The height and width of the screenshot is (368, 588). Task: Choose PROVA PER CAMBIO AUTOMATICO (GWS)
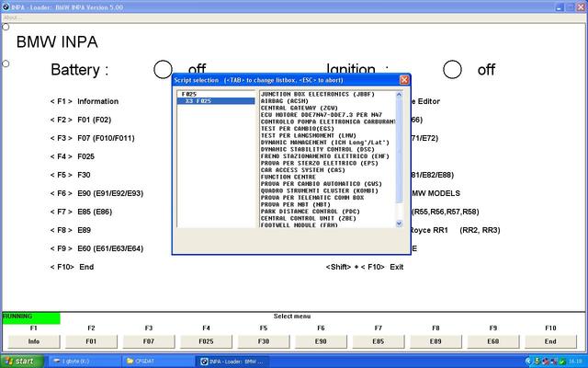pos(322,184)
